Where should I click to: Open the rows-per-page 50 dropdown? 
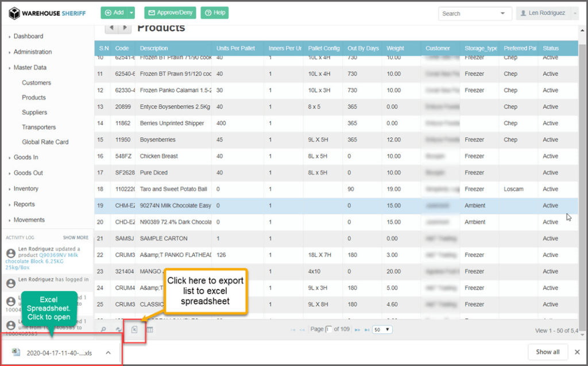382,330
